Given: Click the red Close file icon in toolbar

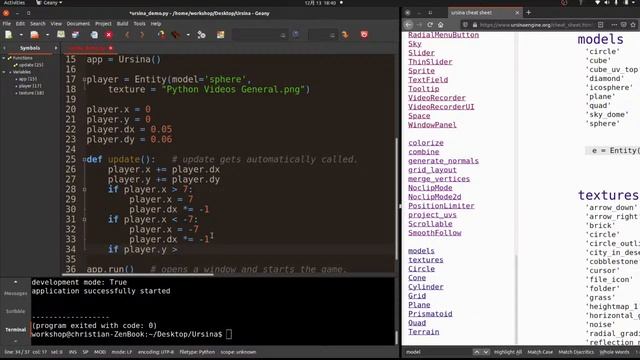Looking at the screenshot, I should click(x=109, y=35).
